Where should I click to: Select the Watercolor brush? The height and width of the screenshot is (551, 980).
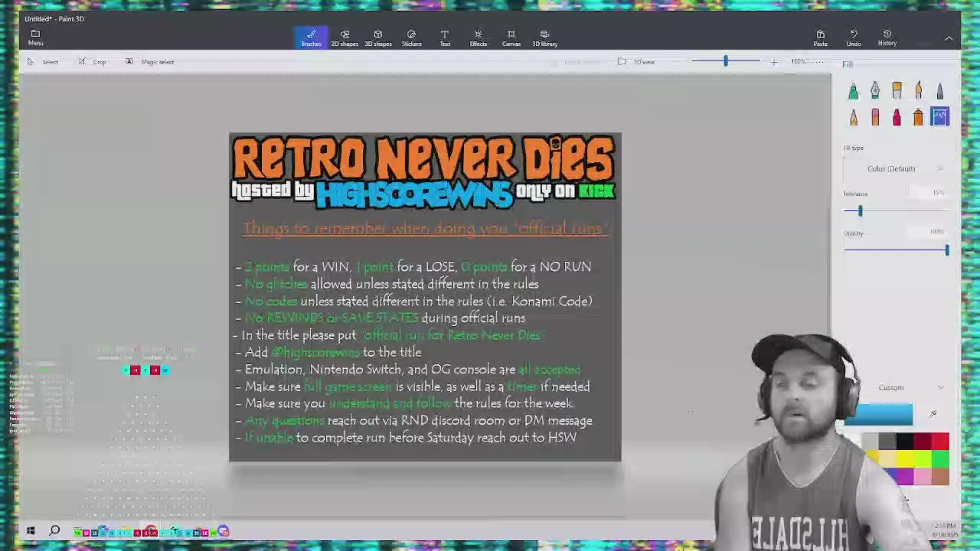tap(918, 91)
